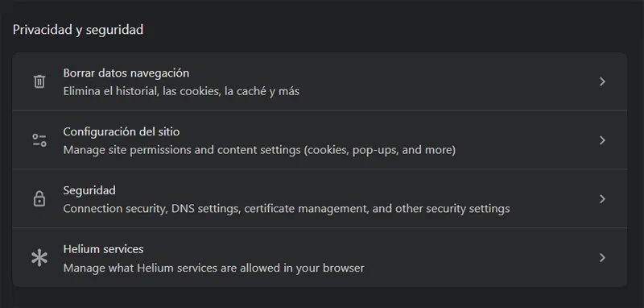Click the '(cookies, pop-ups, and more)' text

pos(379,150)
